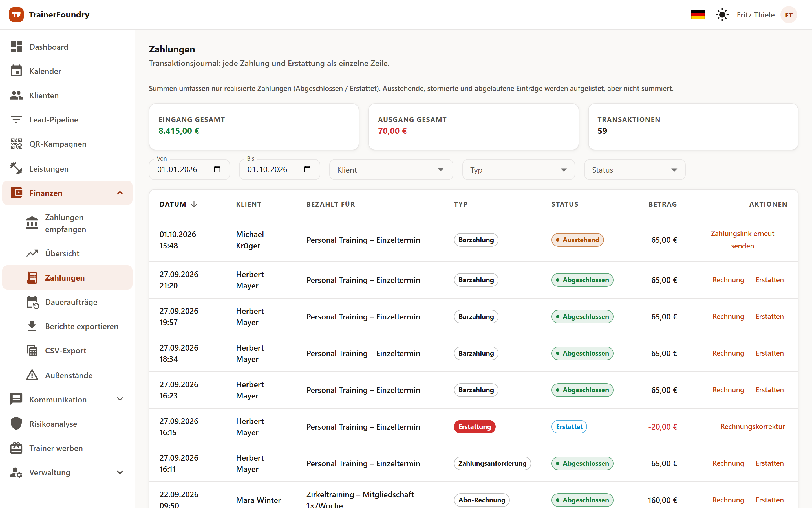Image resolution: width=812 pixels, height=508 pixels.
Task: Sort the table by Datum column
Action: [x=178, y=204]
